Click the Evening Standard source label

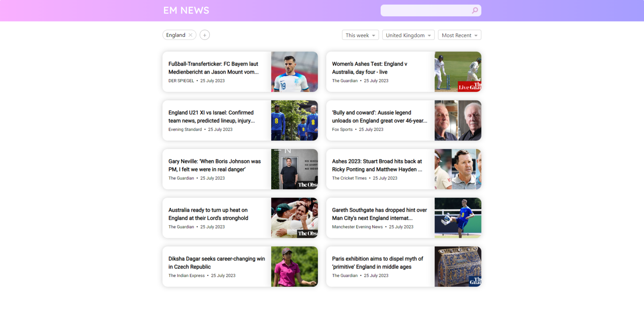185,129
